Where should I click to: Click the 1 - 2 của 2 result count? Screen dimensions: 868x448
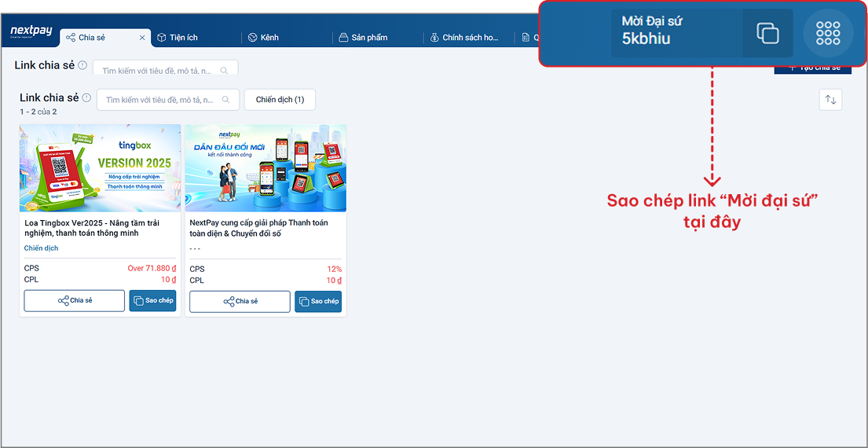pyautogui.click(x=38, y=112)
